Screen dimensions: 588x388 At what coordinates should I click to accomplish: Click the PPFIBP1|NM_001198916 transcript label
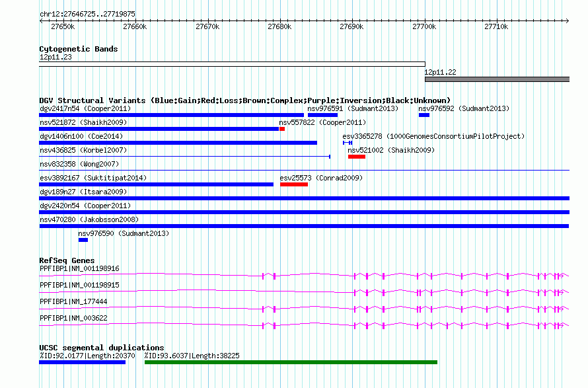coord(79,269)
